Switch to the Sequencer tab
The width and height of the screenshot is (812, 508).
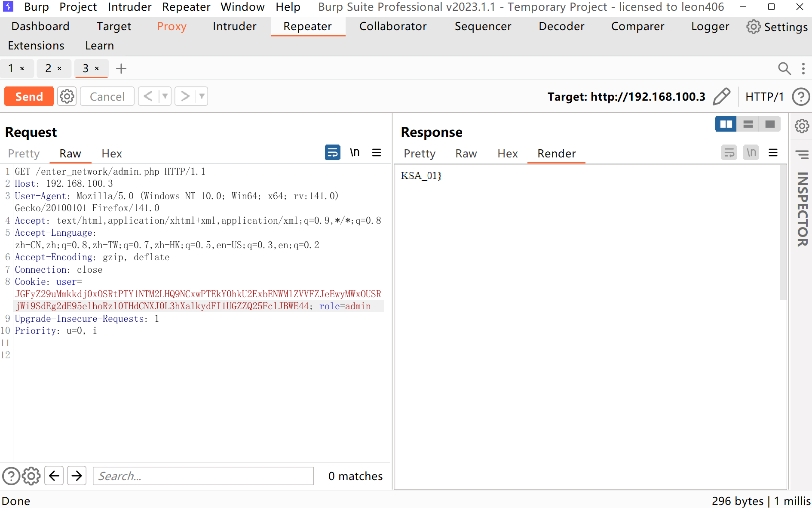[483, 26]
